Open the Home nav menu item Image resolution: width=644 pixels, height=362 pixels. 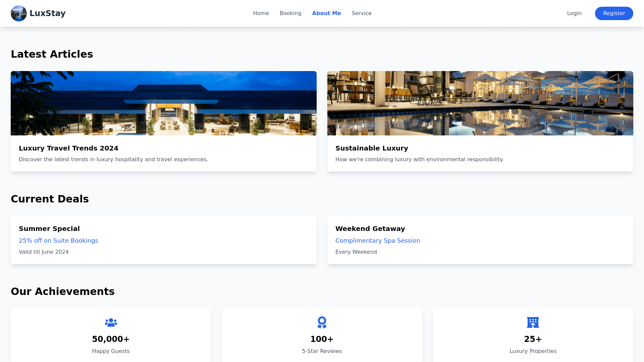click(261, 13)
